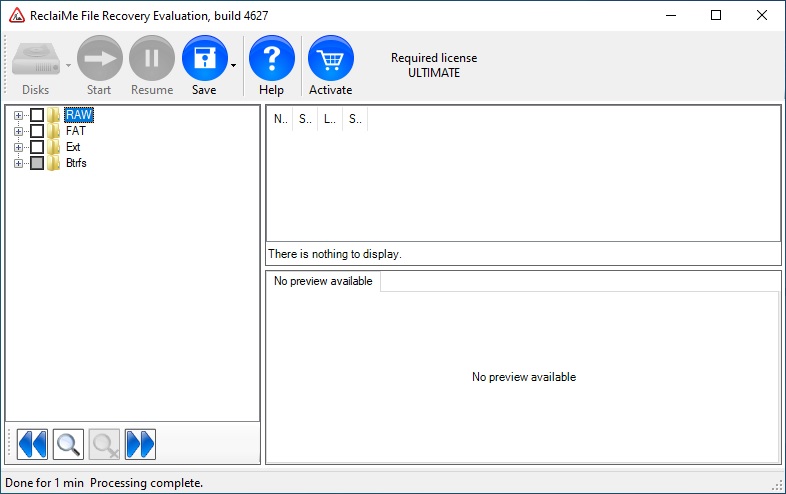Select the RAW folder label
The height and width of the screenshot is (494, 786).
coord(79,115)
